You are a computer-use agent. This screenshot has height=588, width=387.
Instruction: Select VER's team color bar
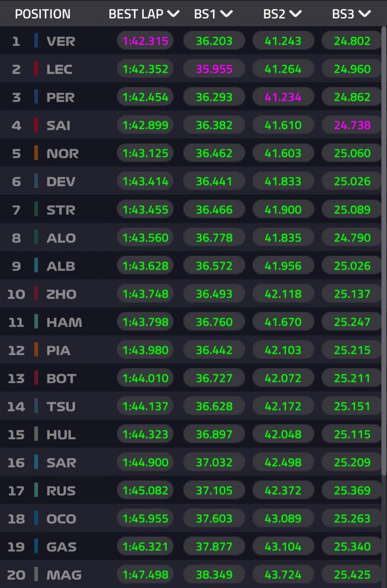[x=36, y=40]
